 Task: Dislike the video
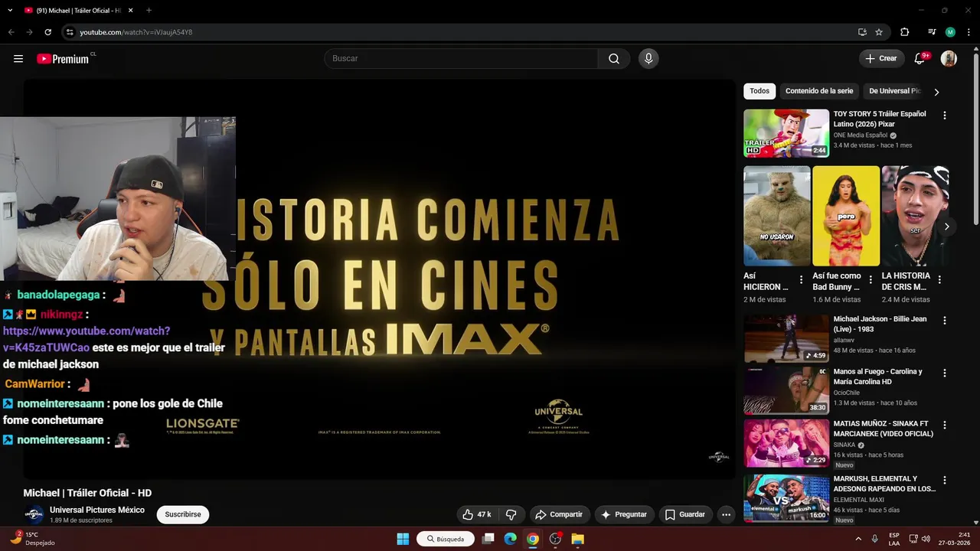511,514
